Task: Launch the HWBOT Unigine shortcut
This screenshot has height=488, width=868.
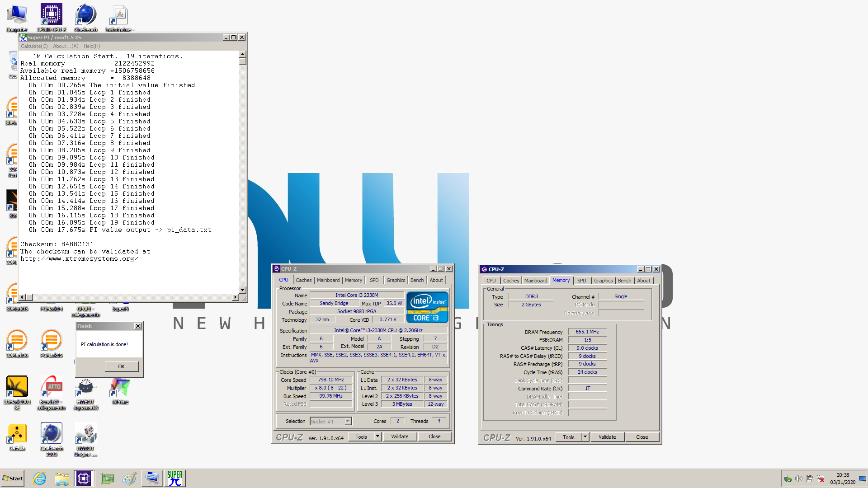Action: tap(85, 439)
